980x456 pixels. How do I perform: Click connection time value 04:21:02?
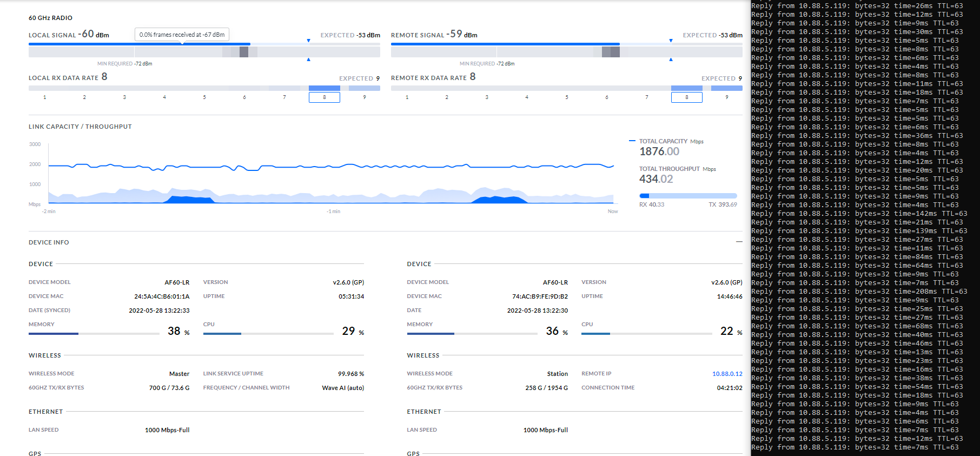pos(730,388)
